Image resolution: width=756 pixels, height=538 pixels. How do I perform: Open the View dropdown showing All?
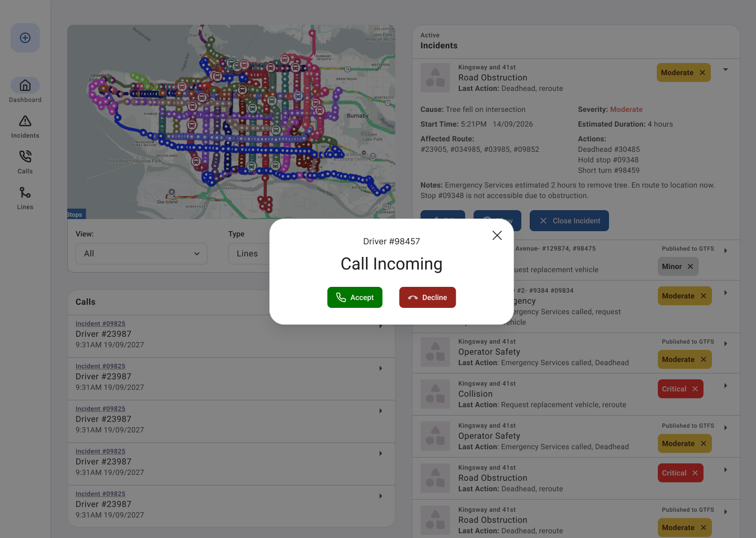coord(142,254)
